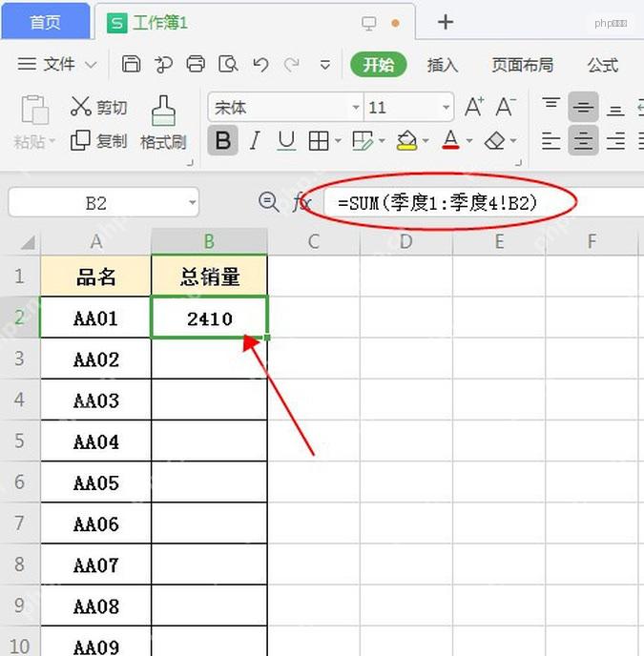Image resolution: width=644 pixels, height=656 pixels.
Task: Expand the paste (粘贴) options arrow
Action: tap(52, 141)
